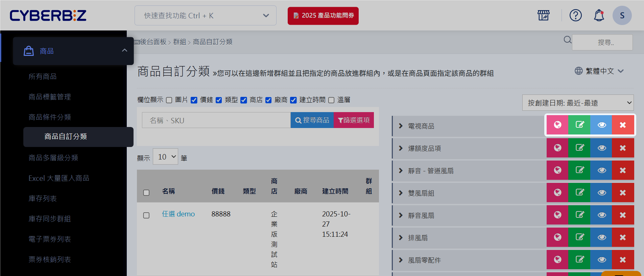Toggle visibility of 靜音風扇 group
Viewport: 644px width, 276px height.
(601, 215)
